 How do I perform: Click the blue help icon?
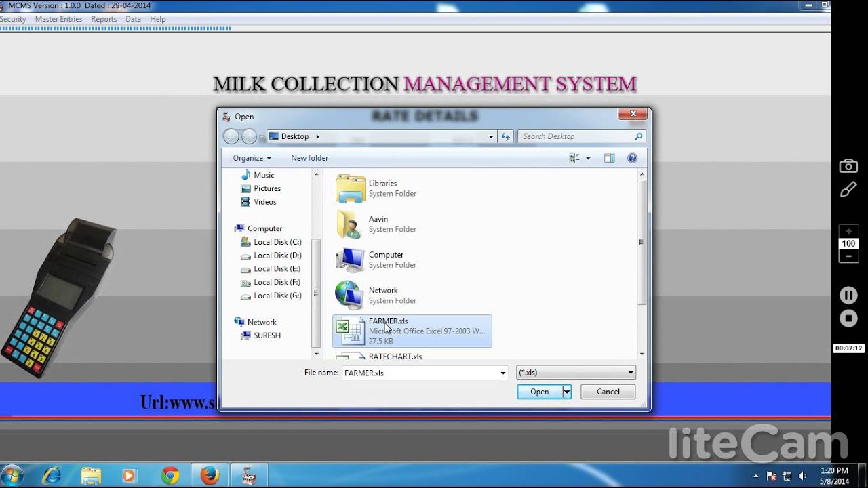[x=632, y=158]
